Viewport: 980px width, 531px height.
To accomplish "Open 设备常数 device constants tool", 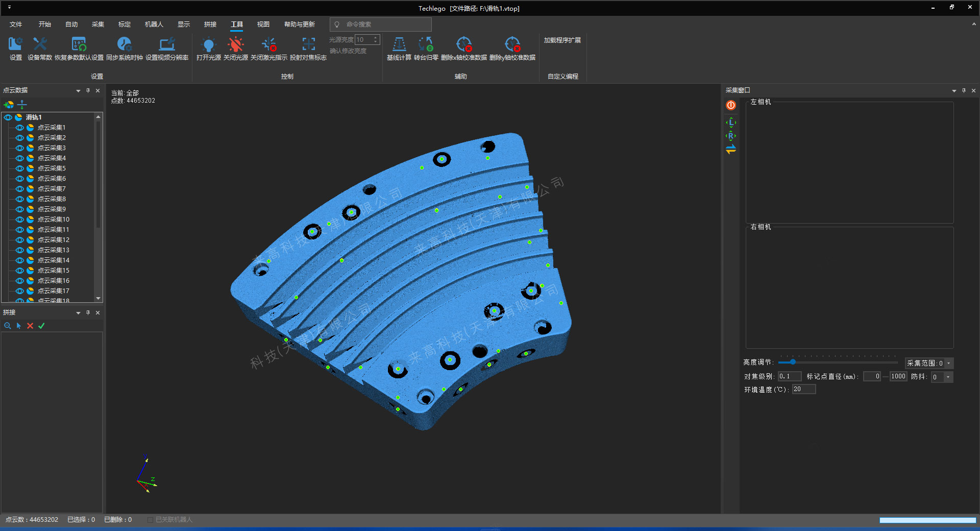I will click(40, 44).
